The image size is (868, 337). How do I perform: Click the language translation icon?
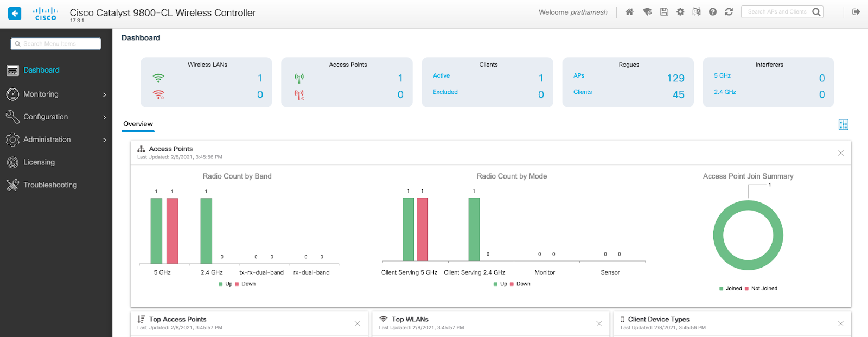pos(697,12)
